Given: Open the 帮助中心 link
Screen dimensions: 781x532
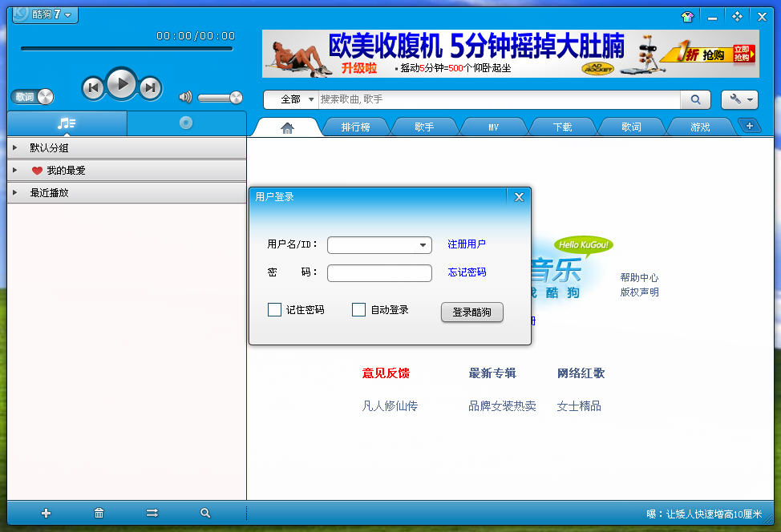Looking at the screenshot, I should (x=639, y=278).
